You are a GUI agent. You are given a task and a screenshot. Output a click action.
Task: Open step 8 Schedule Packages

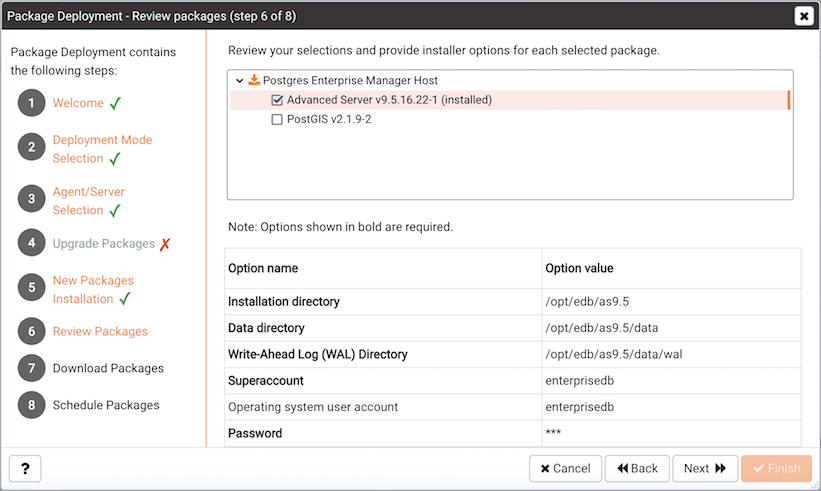pos(106,405)
